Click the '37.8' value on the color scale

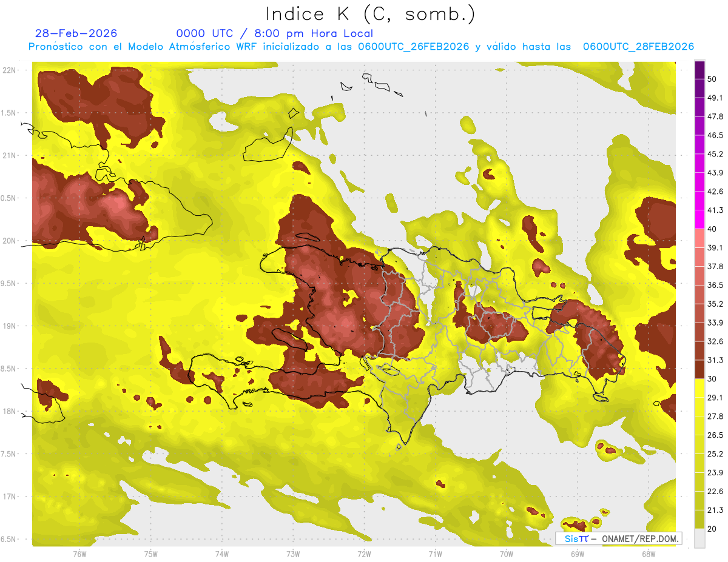click(715, 266)
